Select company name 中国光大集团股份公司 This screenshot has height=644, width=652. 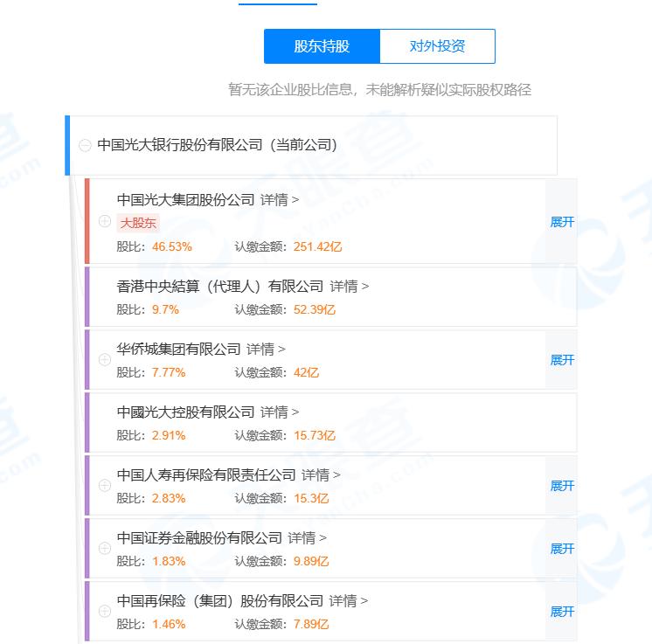point(185,199)
